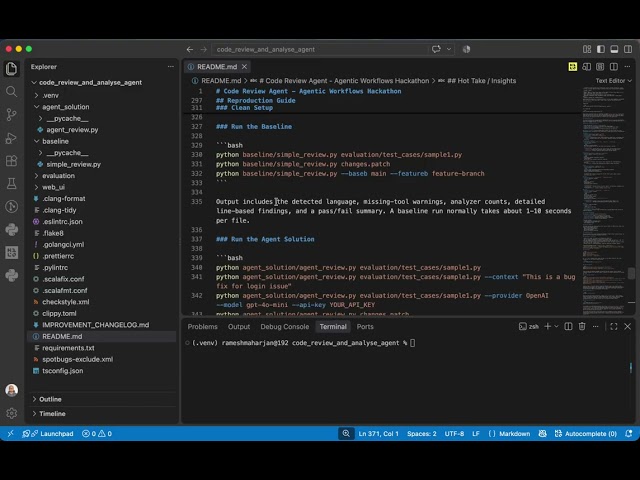Expand the Timeline section
Screen dimensions: 640x480
click(102, 413)
